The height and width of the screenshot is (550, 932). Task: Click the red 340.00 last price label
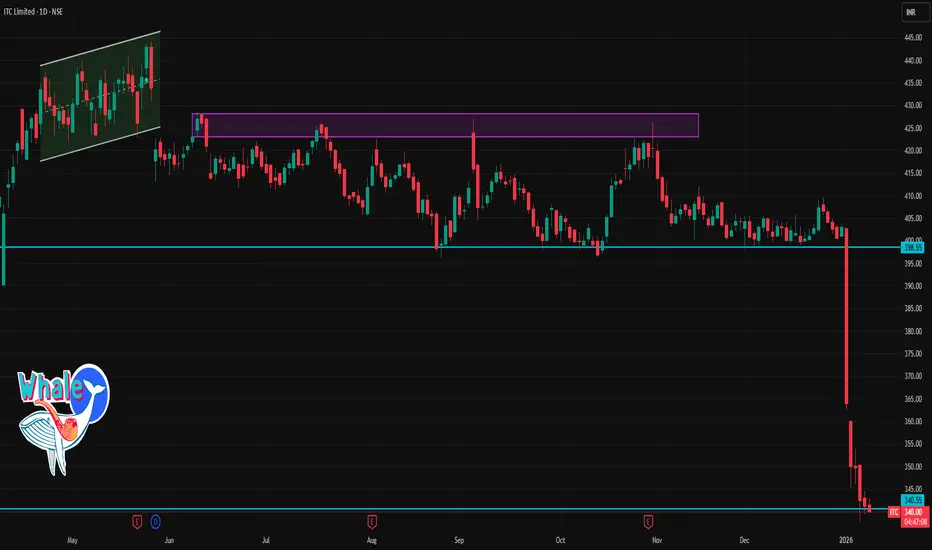pos(914,511)
